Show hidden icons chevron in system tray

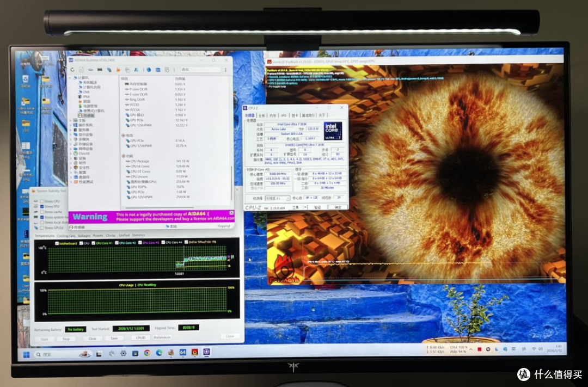471,349
